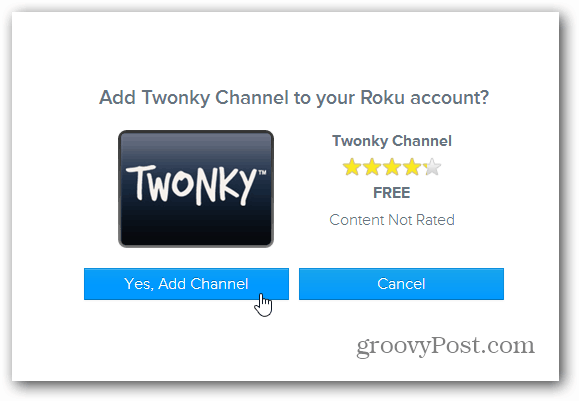
Task: Select the second yellow rating star
Action: [x=372, y=167]
